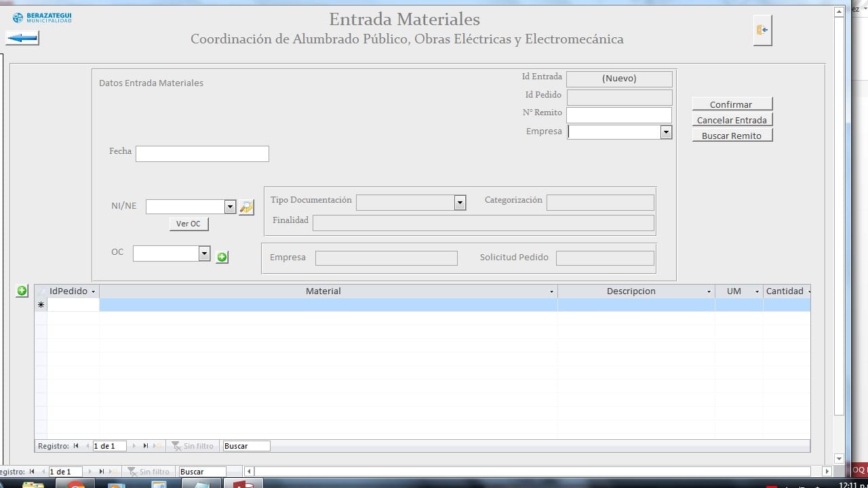Open Material column header filter arrow
Image resolution: width=868 pixels, height=488 pixels.
tap(551, 291)
